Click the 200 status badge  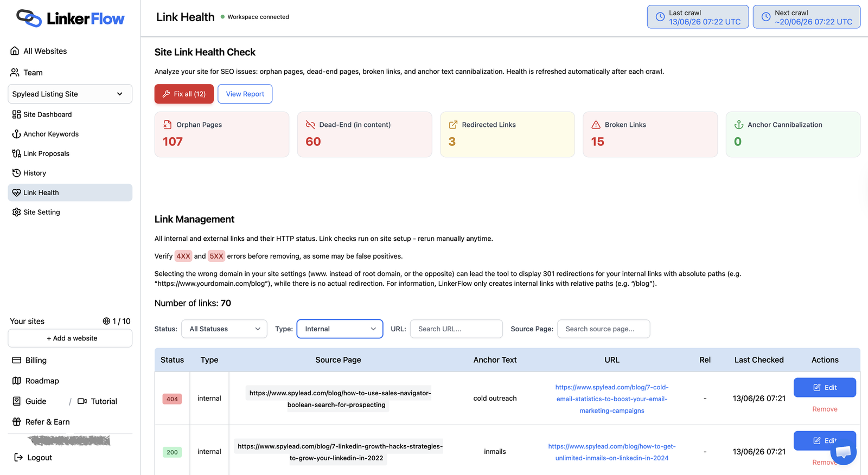click(172, 452)
